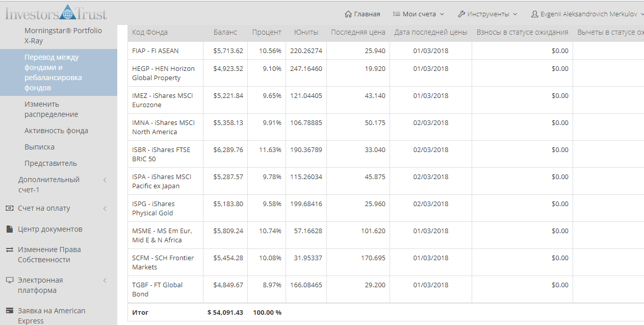The width and height of the screenshot is (644, 325).
Task: Click the user profile icon
Action: click(x=535, y=14)
